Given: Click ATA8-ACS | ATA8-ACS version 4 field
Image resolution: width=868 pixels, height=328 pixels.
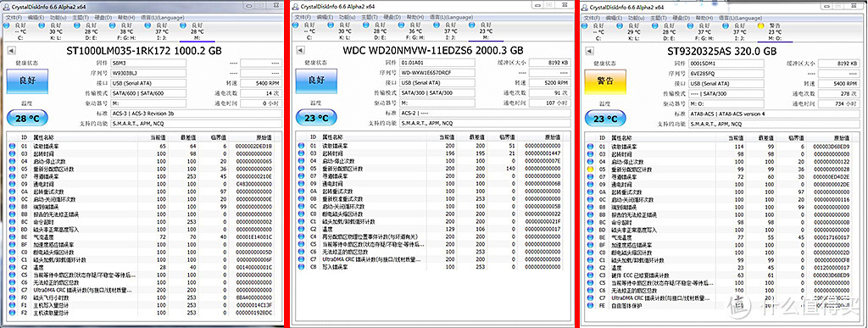Looking at the screenshot, I should [774, 114].
